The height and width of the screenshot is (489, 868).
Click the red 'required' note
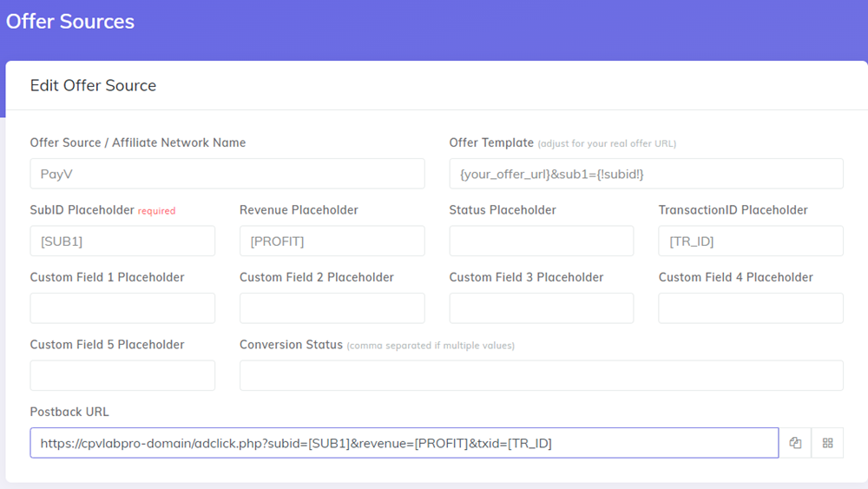coord(156,211)
